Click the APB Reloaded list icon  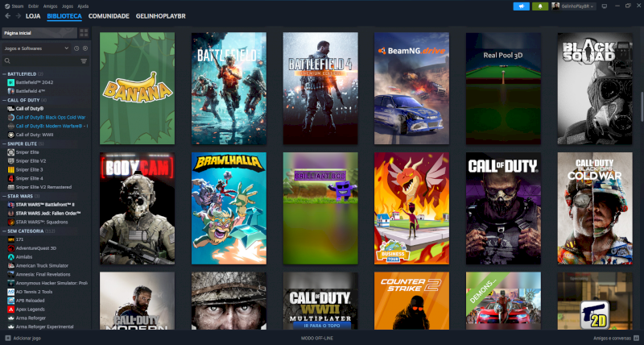[11, 301]
